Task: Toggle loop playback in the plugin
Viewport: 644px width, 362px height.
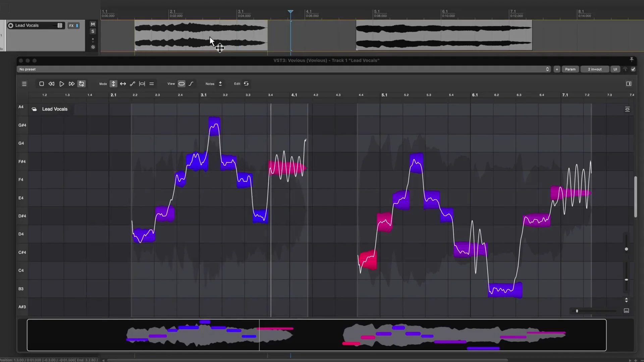Action: (82, 84)
